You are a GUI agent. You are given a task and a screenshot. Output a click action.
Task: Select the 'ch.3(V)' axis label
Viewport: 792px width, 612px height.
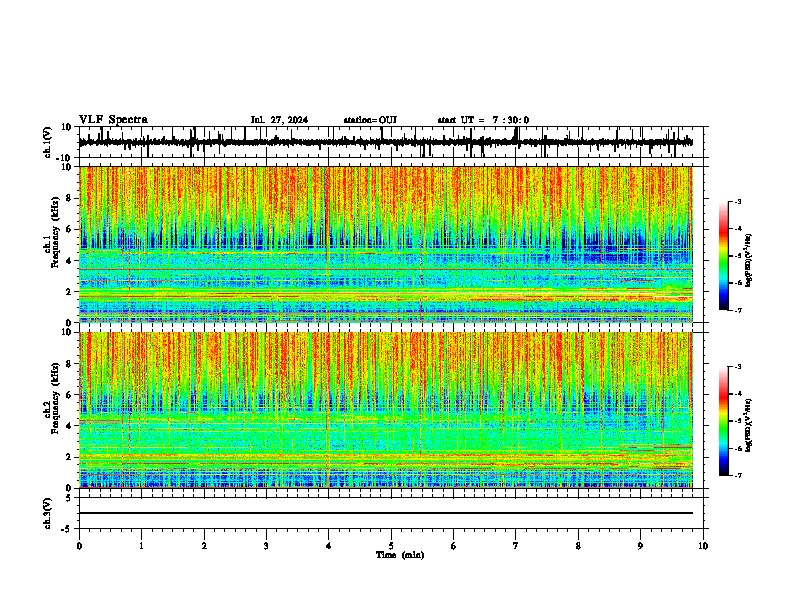(48, 513)
